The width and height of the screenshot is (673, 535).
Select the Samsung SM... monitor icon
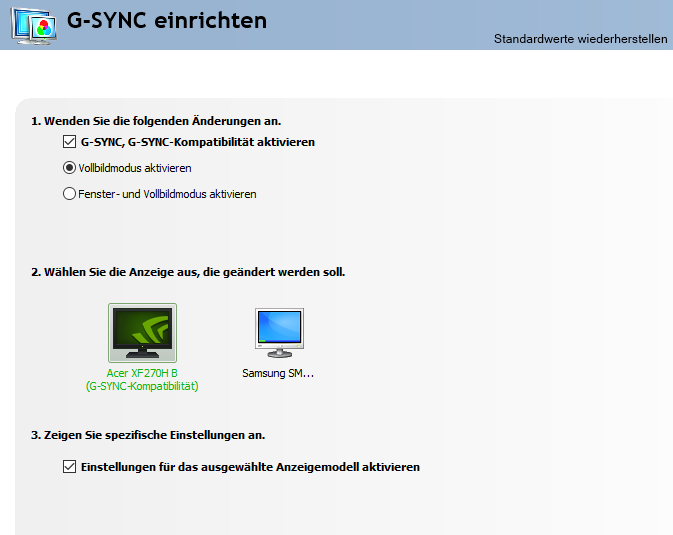(x=279, y=333)
